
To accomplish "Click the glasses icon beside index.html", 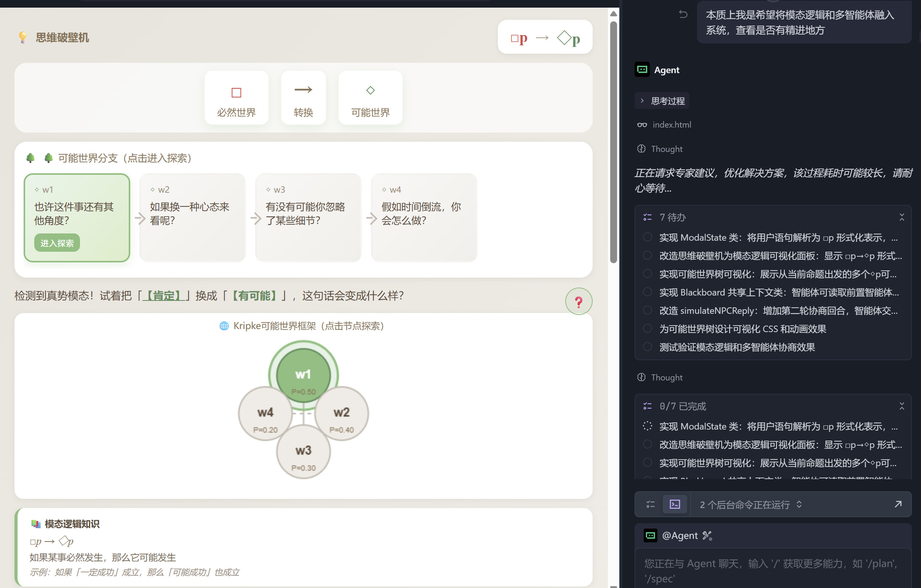I will (642, 125).
